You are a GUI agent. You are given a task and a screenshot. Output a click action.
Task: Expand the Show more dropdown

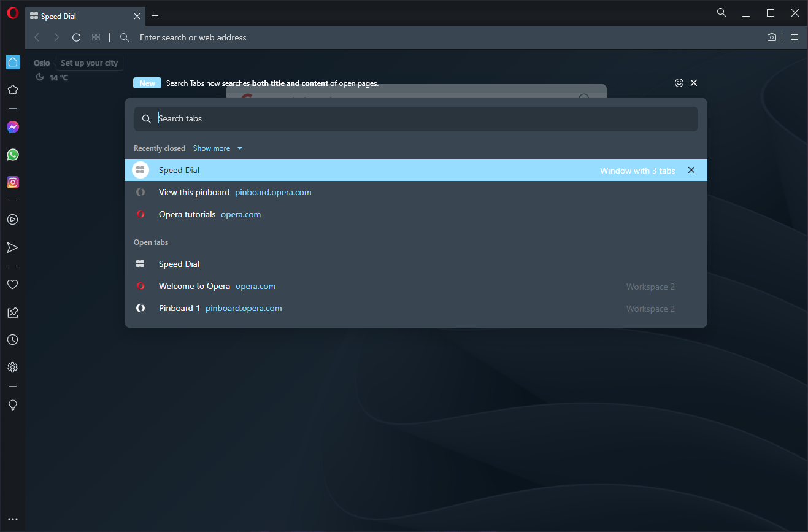coord(218,148)
